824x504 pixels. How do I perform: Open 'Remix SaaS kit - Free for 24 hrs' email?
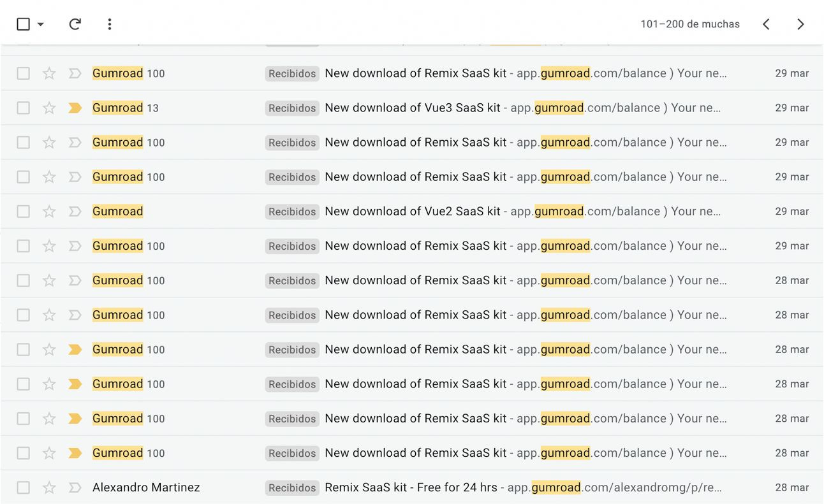411,487
